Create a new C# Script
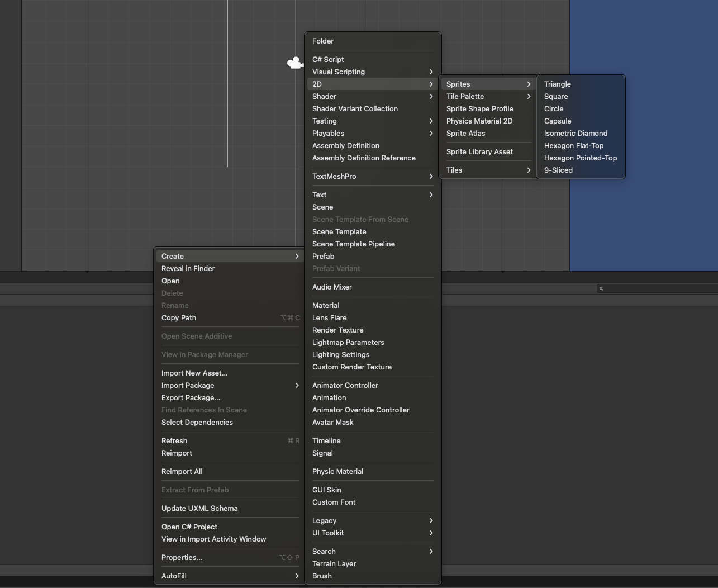Viewport: 718px width, 588px height. (373, 59)
